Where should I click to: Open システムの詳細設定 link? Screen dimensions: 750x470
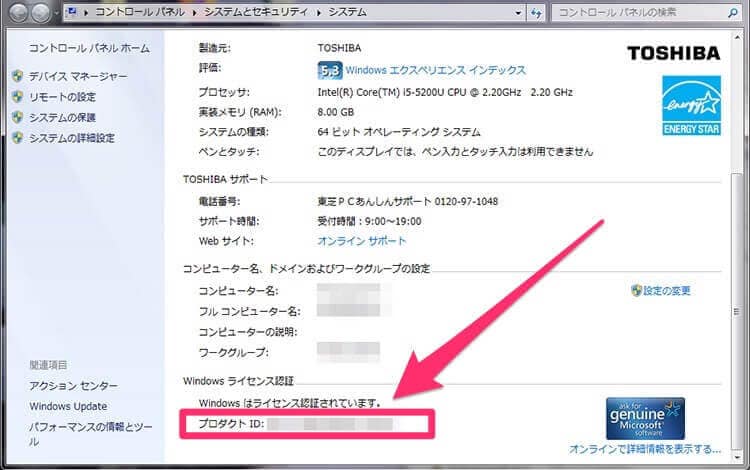72,138
